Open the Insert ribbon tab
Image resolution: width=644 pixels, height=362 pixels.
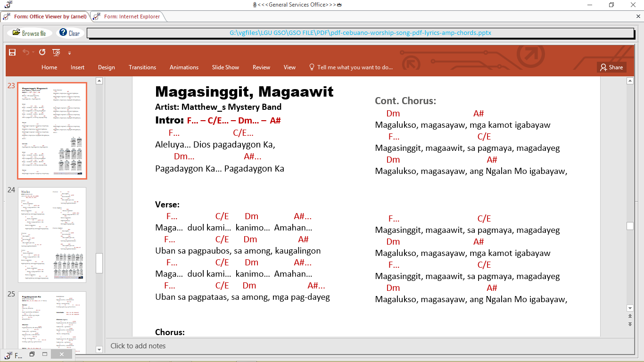pos(78,67)
